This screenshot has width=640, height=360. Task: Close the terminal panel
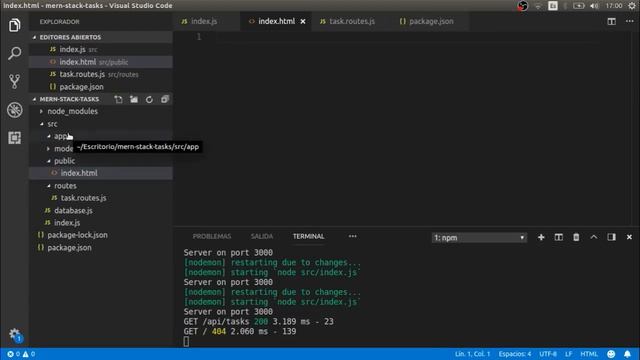pyautogui.click(x=629, y=237)
